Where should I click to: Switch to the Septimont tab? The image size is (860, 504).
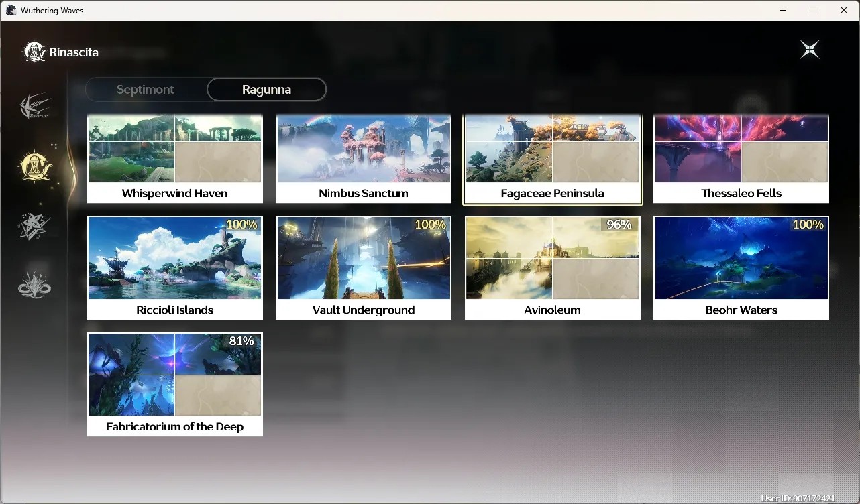click(x=146, y=89)
